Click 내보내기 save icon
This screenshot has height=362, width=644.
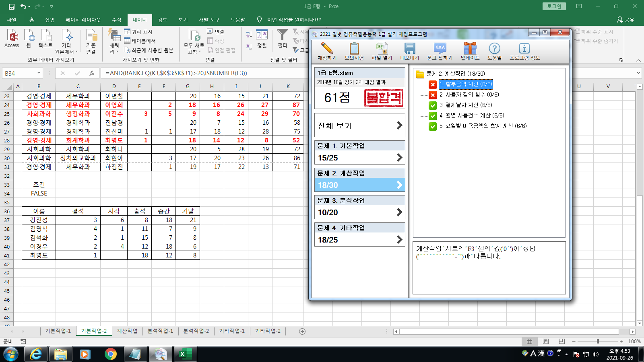pos(409,49)
